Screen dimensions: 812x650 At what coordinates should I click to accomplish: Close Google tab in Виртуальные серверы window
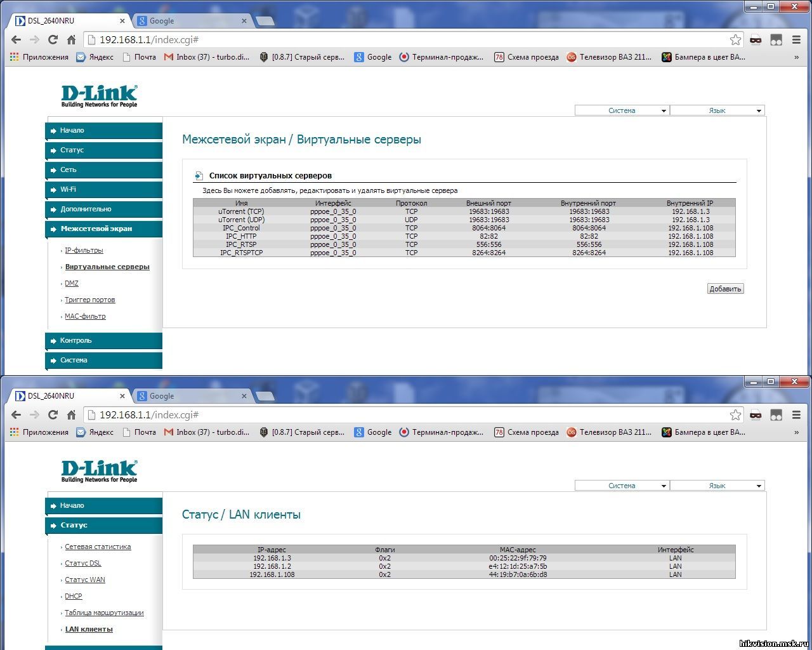(x=244, y=21)
